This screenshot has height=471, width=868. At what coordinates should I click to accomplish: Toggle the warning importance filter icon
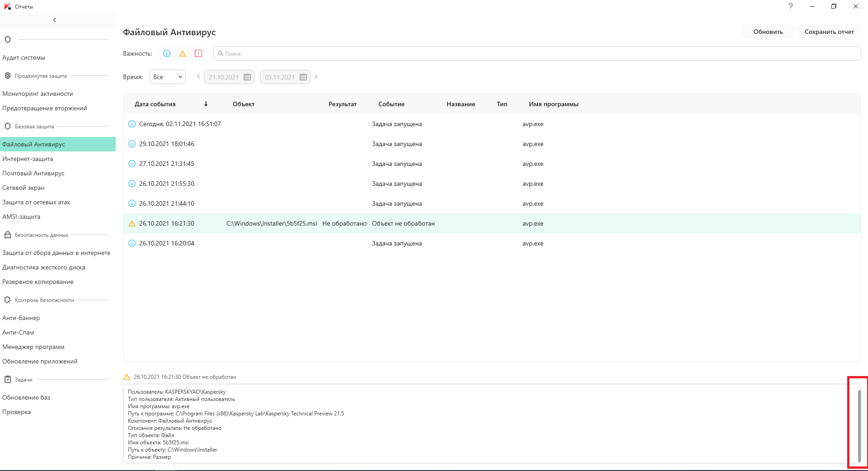click(x=183, y=53)
